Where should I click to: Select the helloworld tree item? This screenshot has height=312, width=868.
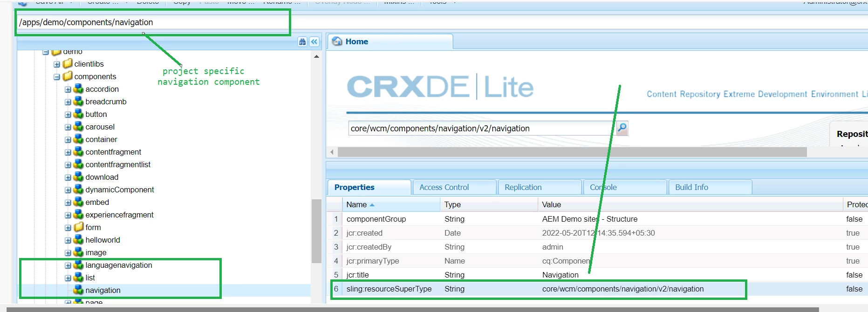pos(103,240)
